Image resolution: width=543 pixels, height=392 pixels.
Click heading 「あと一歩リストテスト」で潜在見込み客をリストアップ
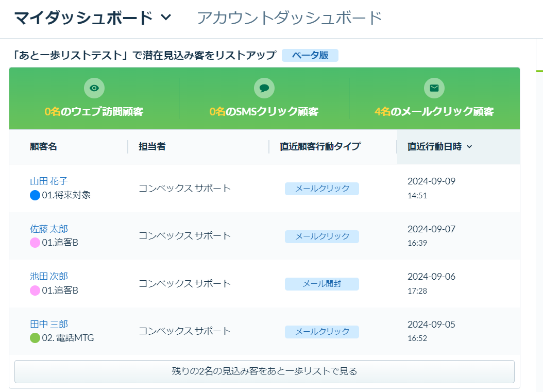tap(145, 56)
